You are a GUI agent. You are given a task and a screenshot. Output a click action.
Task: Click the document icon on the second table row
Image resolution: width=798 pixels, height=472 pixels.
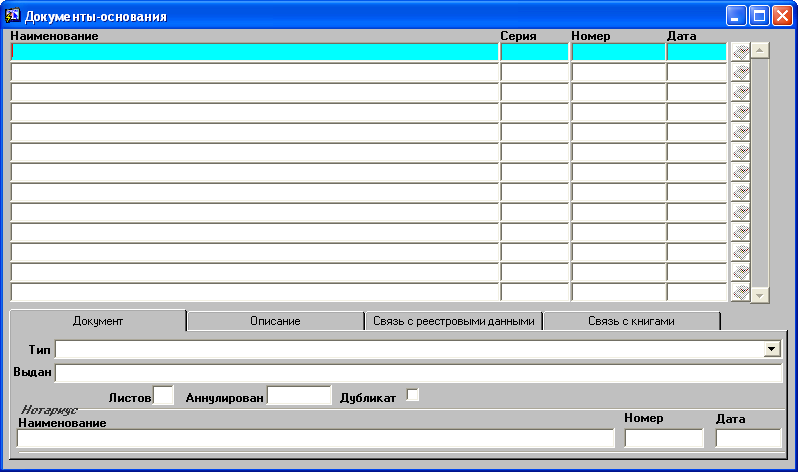pos(740,72)
